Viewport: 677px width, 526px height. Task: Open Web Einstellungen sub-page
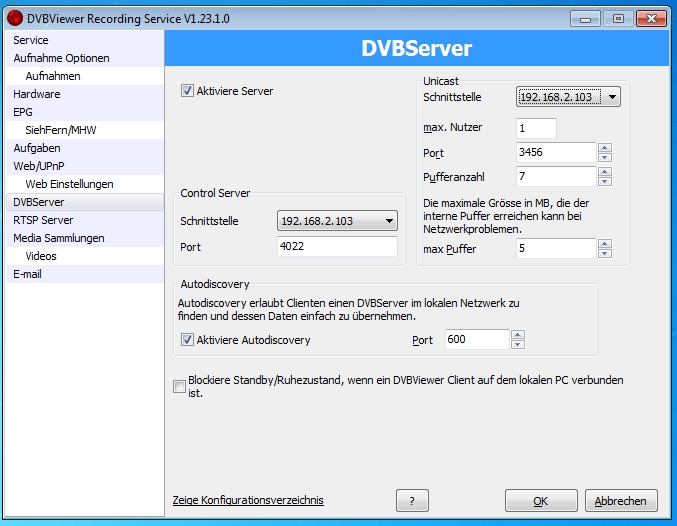pyautogui.click(x=85, y=184)
